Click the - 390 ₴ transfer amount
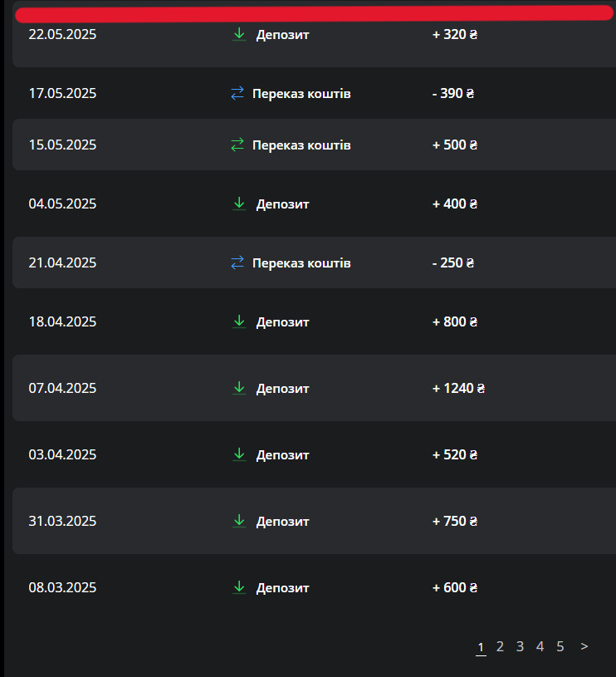 (x=453, y=94)
